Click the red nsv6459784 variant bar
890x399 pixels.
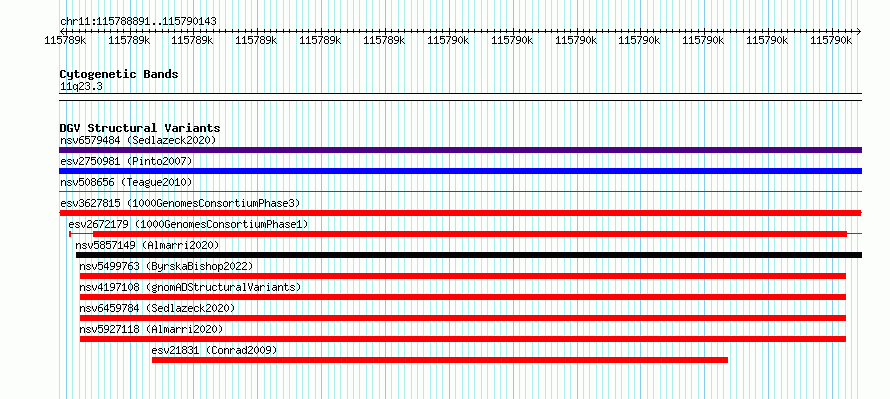463,318
